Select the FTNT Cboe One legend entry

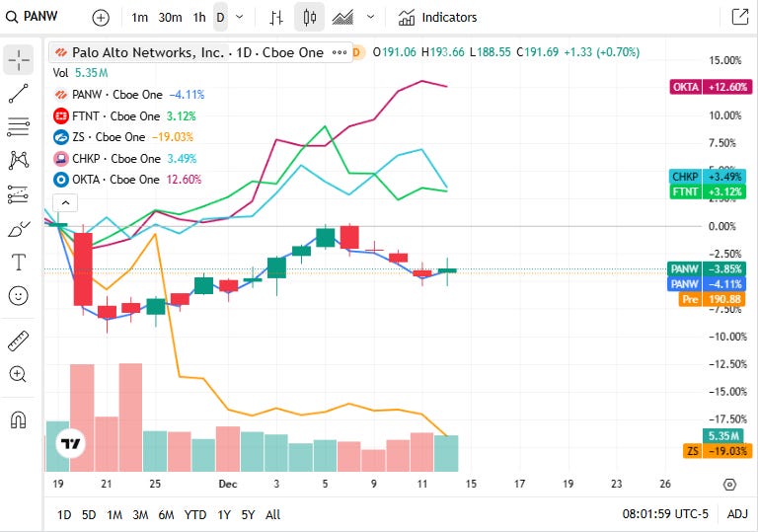click(x=124, y=116)
